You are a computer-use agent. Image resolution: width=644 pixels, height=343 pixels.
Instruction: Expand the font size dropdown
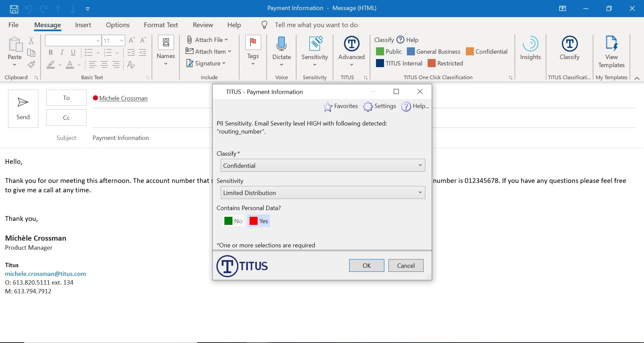(x=121, y=40)
